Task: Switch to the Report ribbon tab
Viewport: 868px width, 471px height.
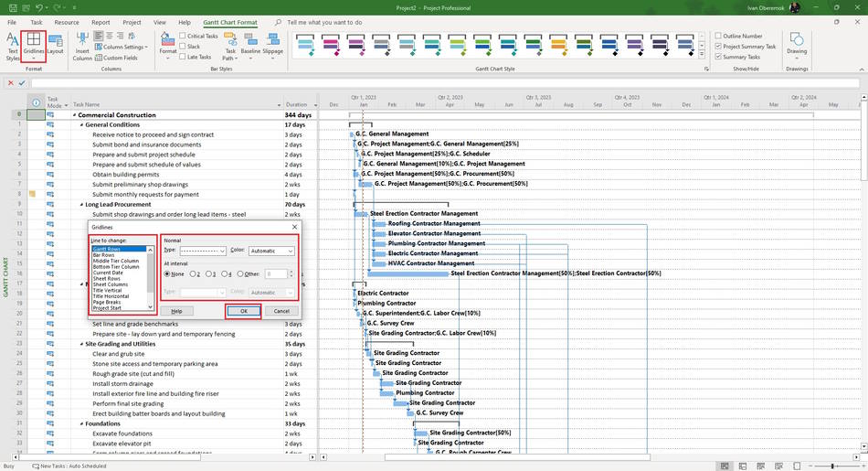Action: 101,22
